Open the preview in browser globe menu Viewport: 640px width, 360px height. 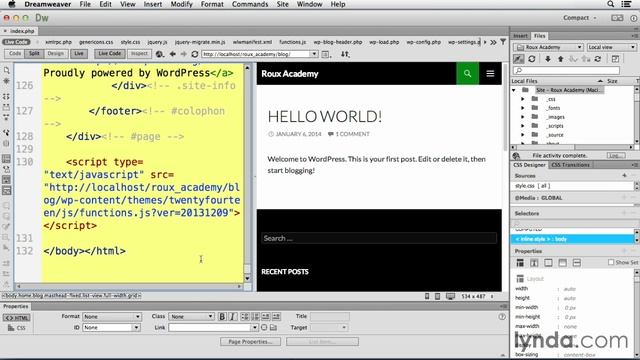pos(160,54)
